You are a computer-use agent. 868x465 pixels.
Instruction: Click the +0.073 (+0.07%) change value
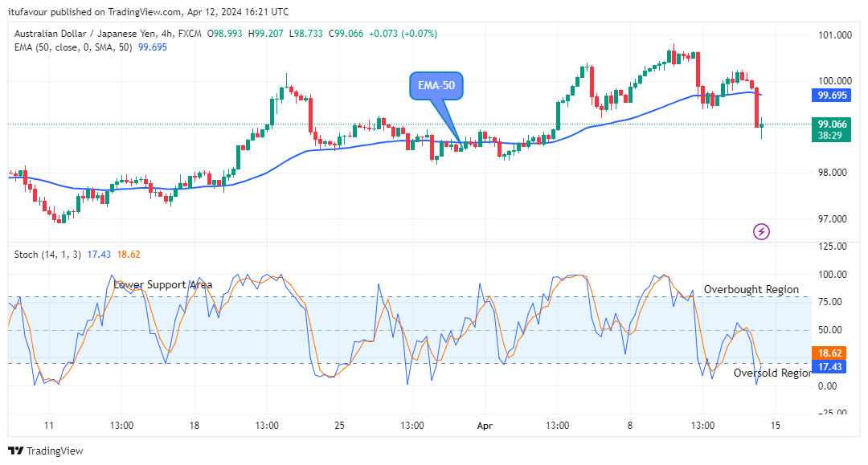click(x=403, y=34)
